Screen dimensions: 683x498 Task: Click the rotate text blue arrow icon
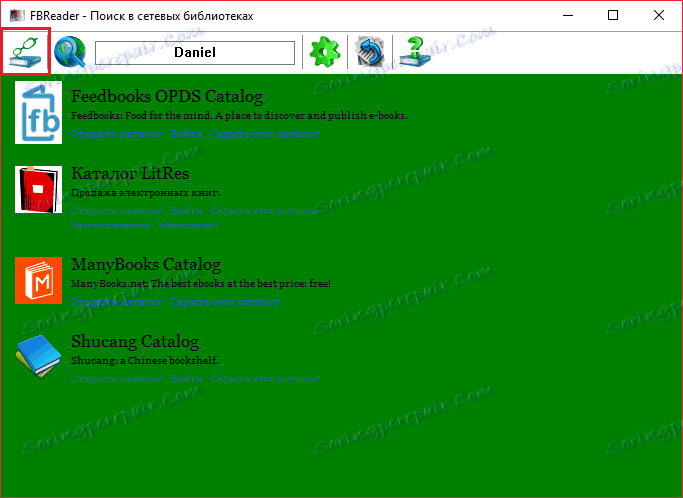(x=370, y=52)
